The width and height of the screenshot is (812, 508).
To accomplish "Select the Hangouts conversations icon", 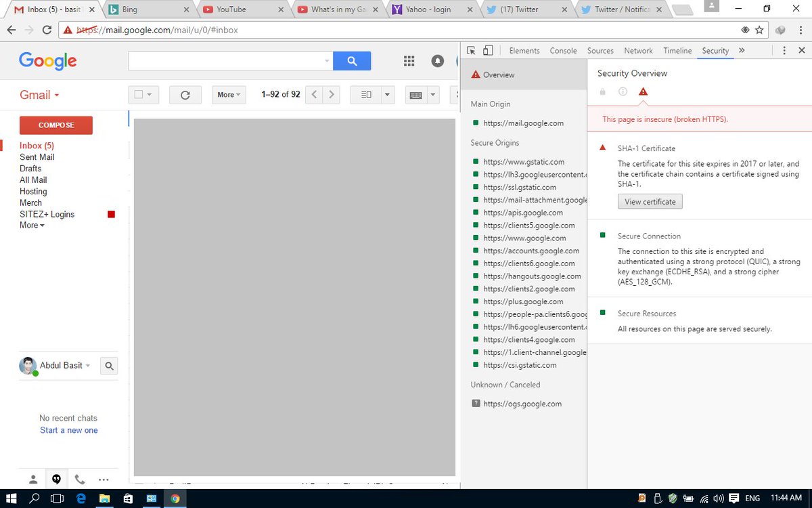I will click(57, 479).
